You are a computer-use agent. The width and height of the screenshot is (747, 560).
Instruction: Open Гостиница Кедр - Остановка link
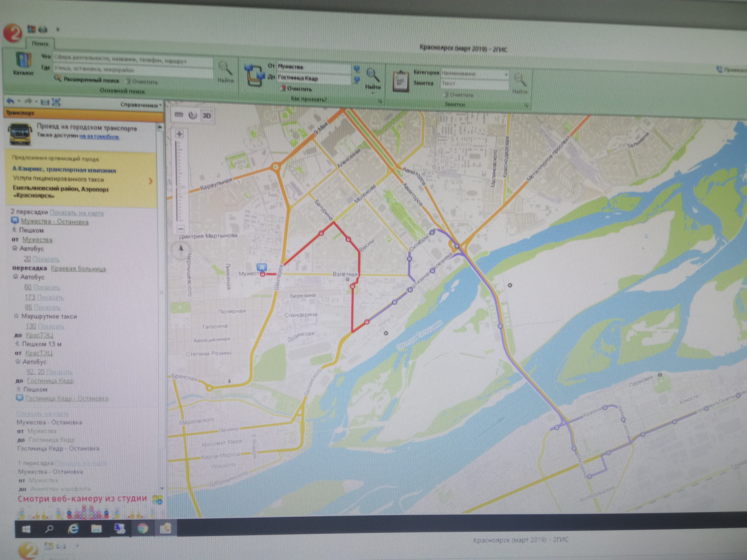(x=67, y=398)
